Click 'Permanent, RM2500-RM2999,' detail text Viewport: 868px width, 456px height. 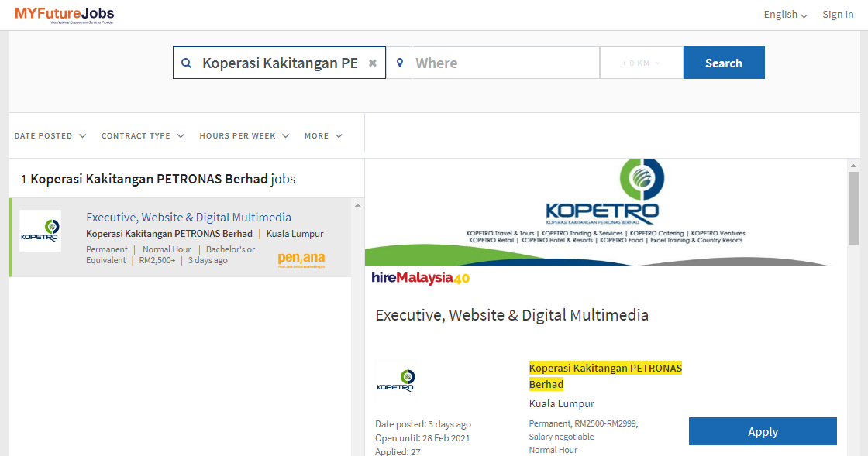pos(584,424)
